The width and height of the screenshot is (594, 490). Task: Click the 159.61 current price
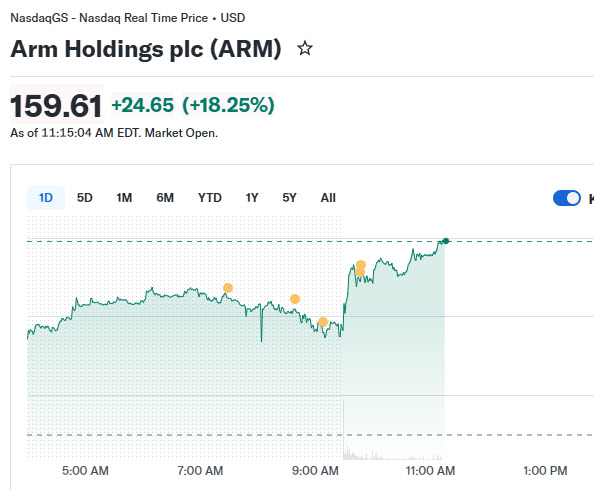click(x=56, y=106)
